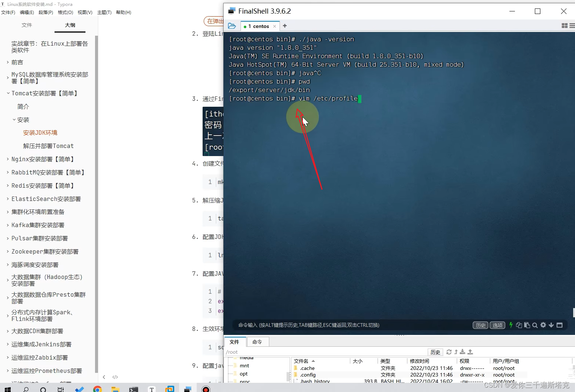Switch Typora sidebar to 文件 tab
This screenshot has height=392, width=575.
coord(27,25)
